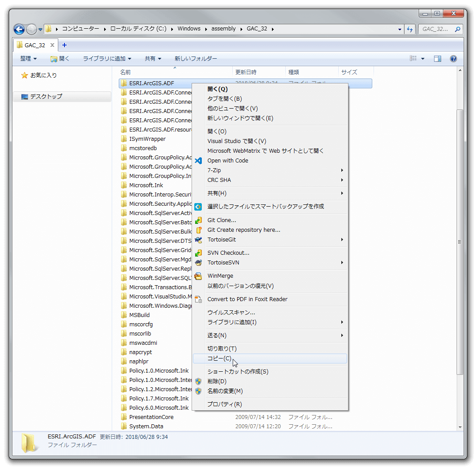Click the smart backup diamond icon

tap(198, 206)
